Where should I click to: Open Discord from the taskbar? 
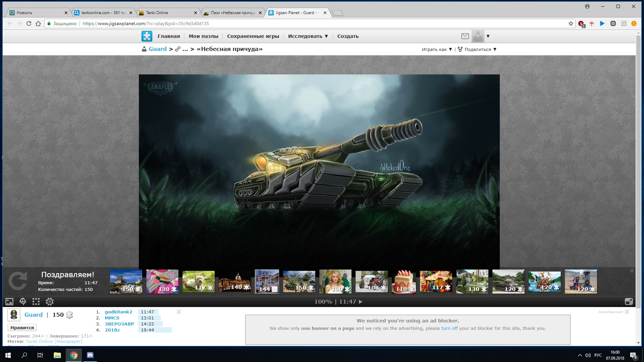tap(90, 355)
